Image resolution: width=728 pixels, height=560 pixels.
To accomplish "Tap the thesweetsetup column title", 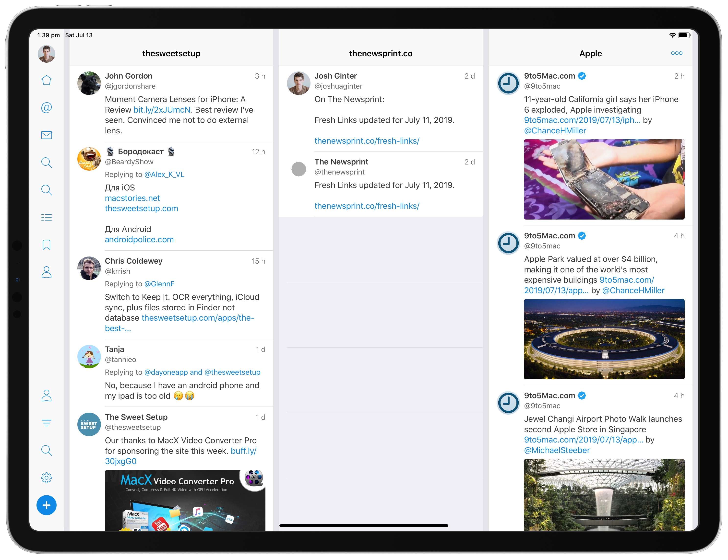I will 171,53.
